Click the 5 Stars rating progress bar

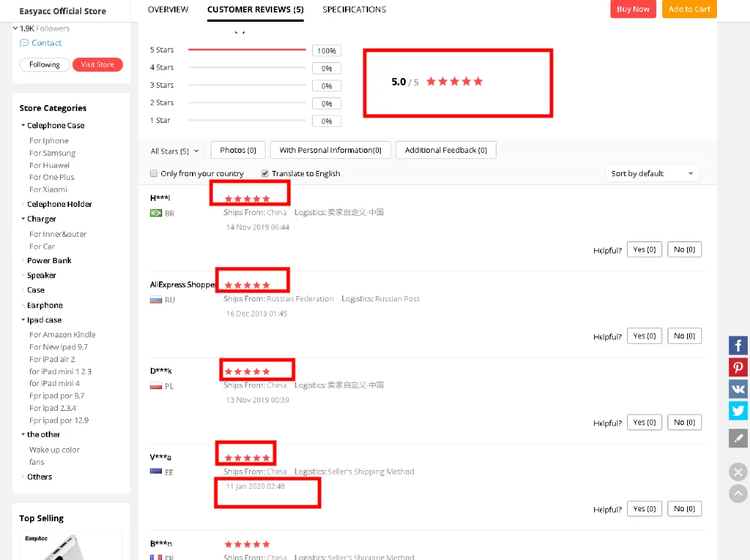(x=247, y=49)
